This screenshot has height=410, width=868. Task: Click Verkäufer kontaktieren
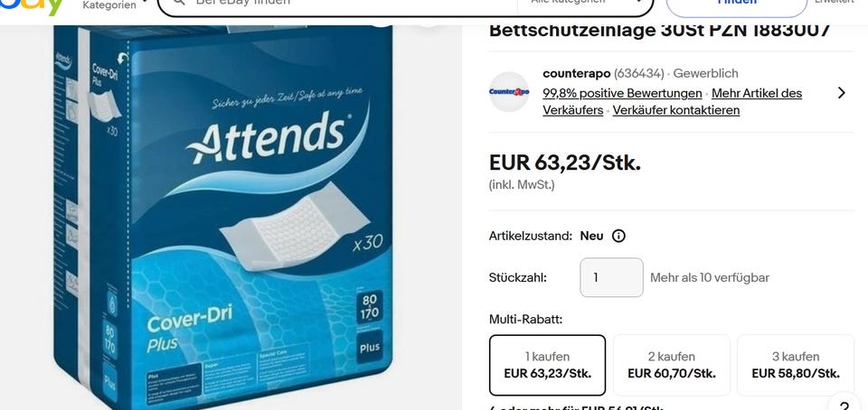click(x=676, y=110)
